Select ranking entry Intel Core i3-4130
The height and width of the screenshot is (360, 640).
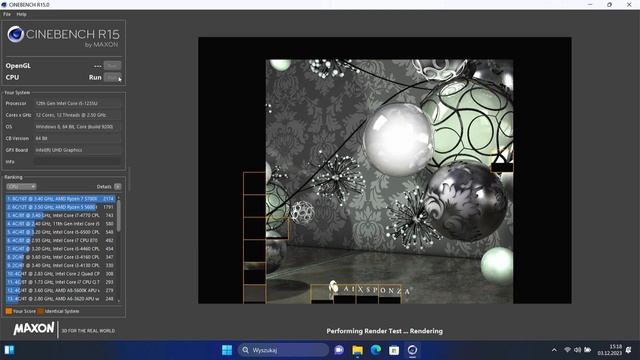click(x=61, y=265)
